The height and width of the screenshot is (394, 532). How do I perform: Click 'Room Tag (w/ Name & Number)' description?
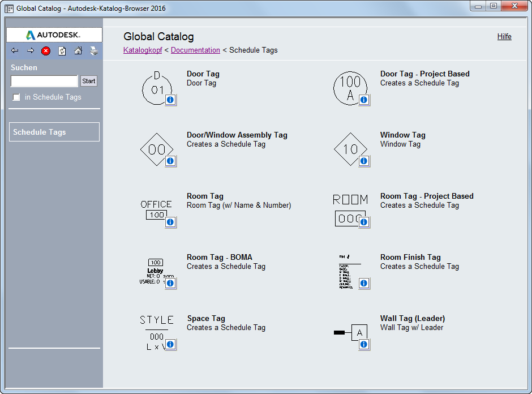click(x=239, y=205)
